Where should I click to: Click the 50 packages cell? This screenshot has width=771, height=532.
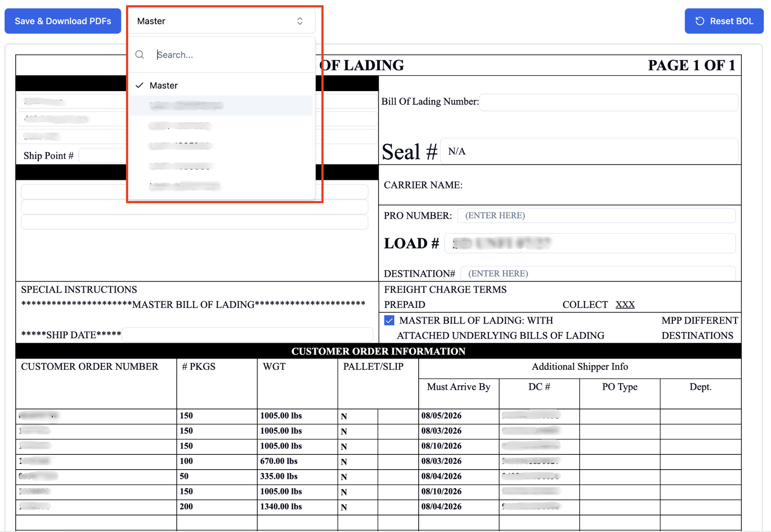pyautogui.click(x=217, y=476)
